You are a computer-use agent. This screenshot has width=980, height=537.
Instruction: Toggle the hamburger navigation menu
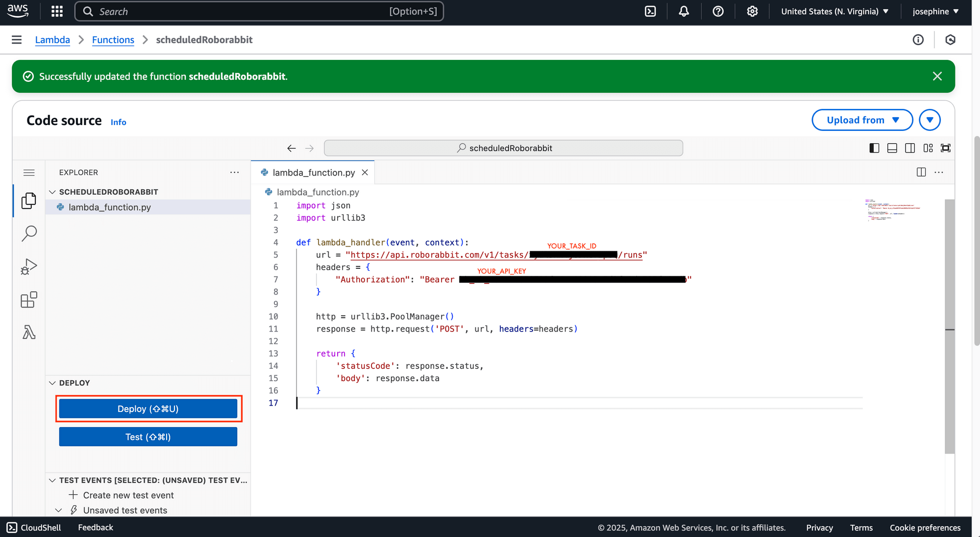coord(17,40)
